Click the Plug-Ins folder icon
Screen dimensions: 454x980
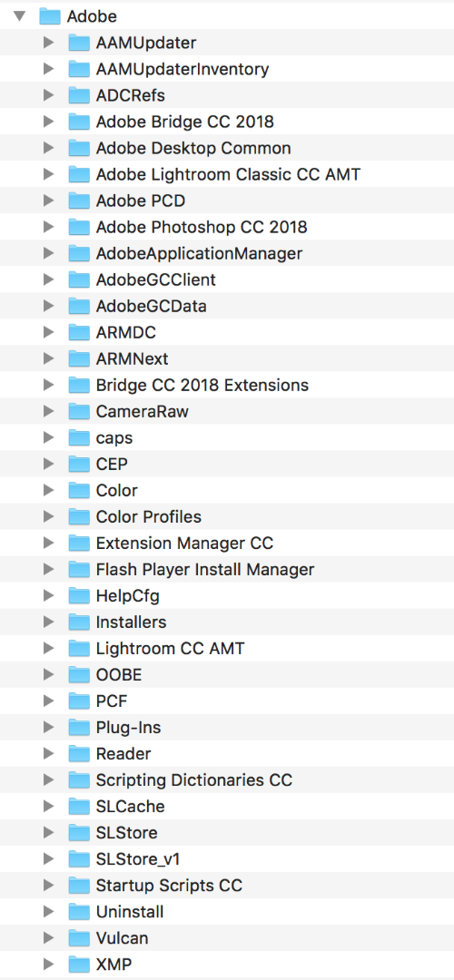pos(79,728)
